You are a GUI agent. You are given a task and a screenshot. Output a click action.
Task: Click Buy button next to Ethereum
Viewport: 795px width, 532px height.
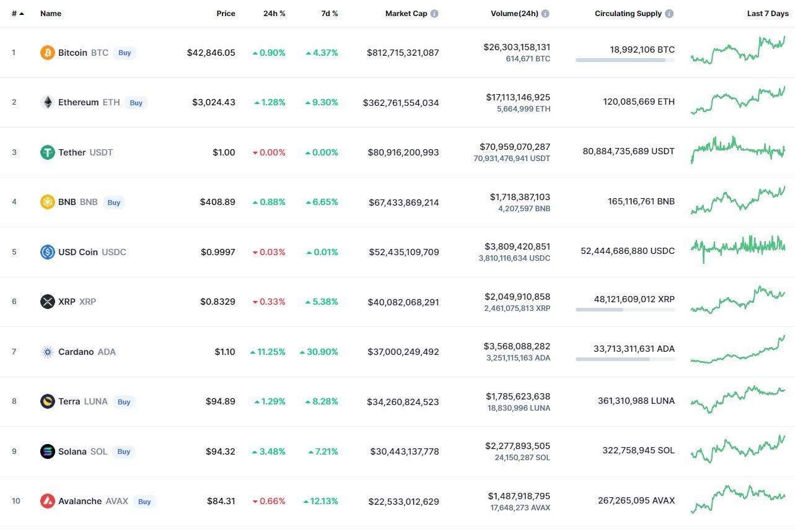136,103
